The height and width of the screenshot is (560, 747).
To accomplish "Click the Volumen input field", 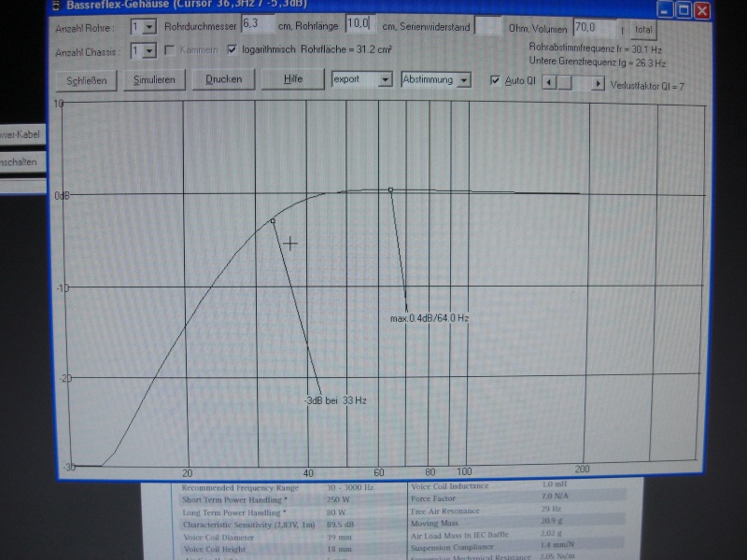I will click(594, 27).
